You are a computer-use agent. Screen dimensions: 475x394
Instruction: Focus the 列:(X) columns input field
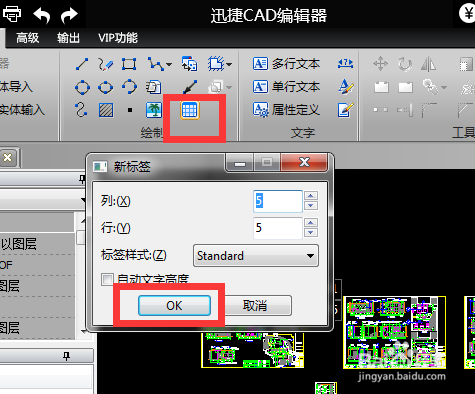(278, 201)
